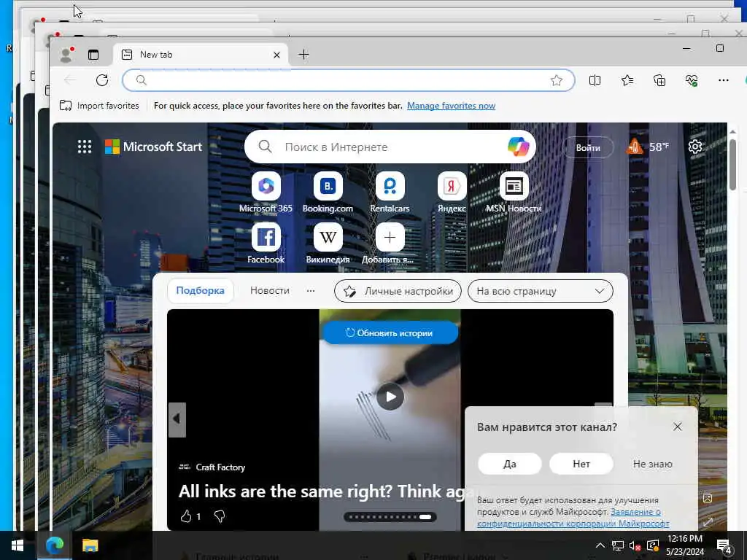Click the Refresh page icon
The height and width of the screenshot is (560, 747).
tap(102, 80)
